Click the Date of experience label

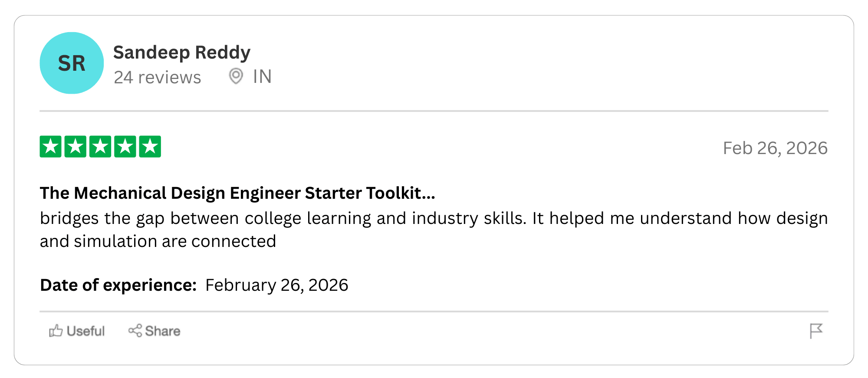point(118,285)
